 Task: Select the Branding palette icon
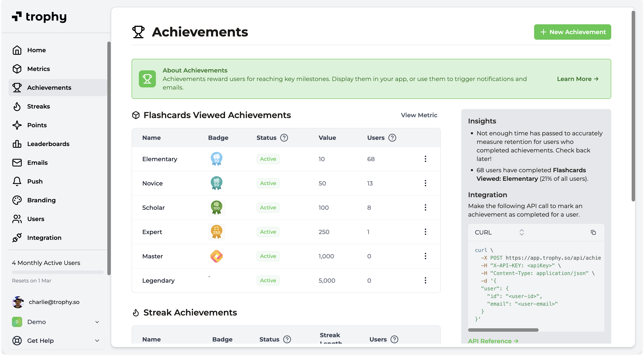coord(17,200)
